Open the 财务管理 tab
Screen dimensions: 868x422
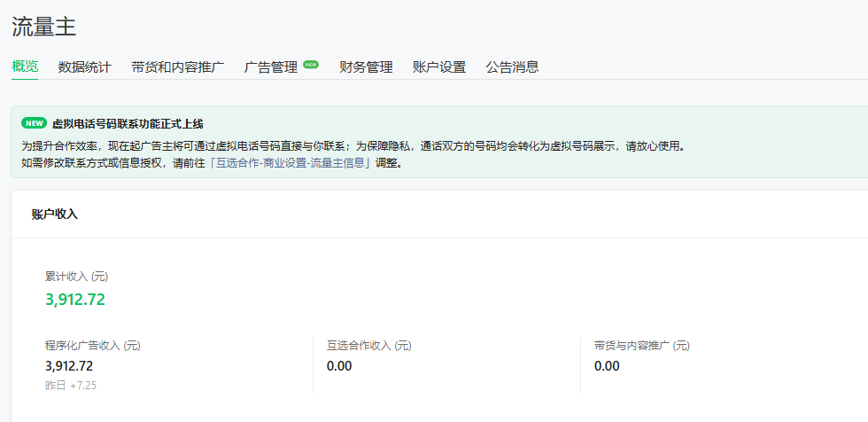click(366, 67)
